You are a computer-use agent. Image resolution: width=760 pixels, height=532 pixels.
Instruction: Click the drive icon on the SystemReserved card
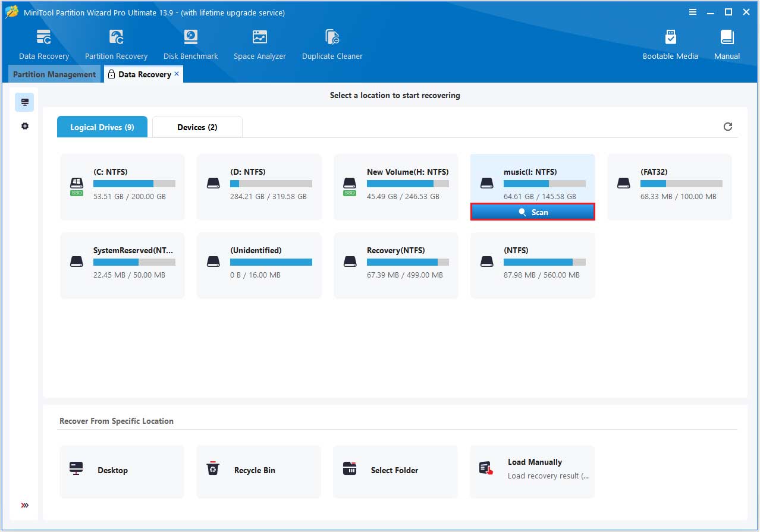tap(76, 262)
